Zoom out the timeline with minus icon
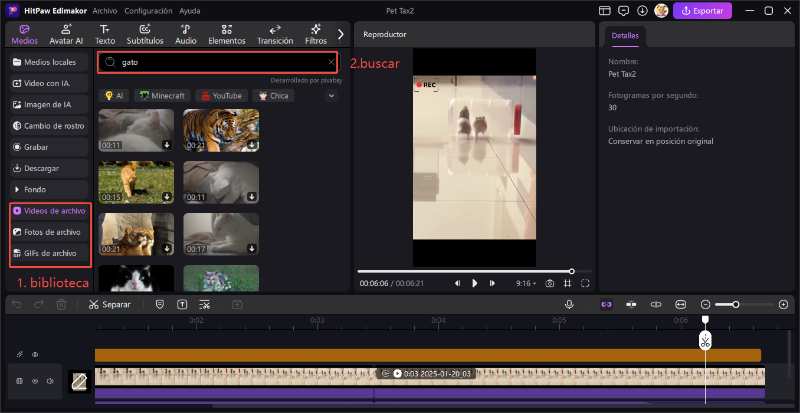800x413 pixels. coord(706,304)
